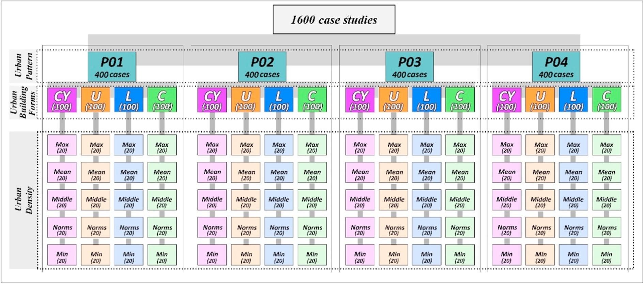Click Mean (20) under P01 C column
Viewport: 644px width, 284px height.
[x=162, y=173]
